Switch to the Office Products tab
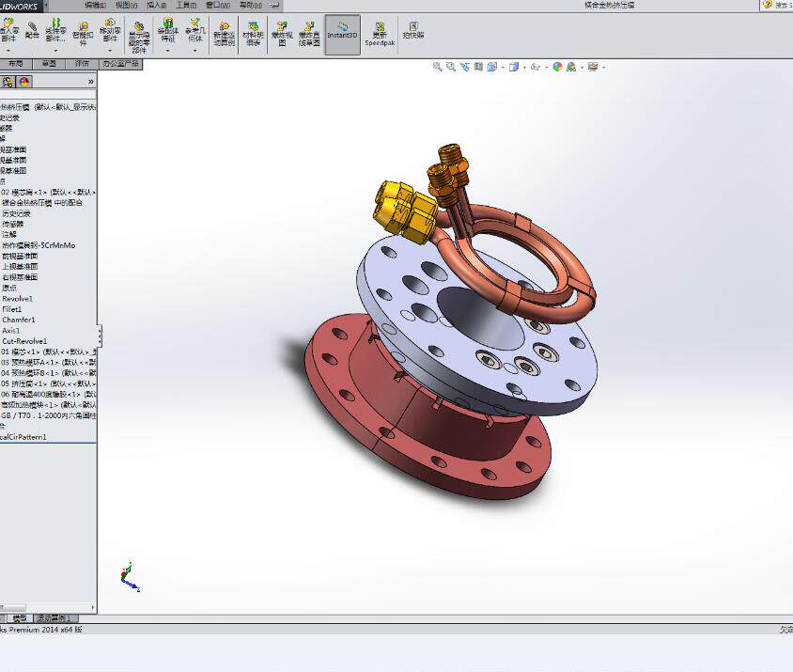Screen dimensions: 793x672 click(x=120, y=64)
